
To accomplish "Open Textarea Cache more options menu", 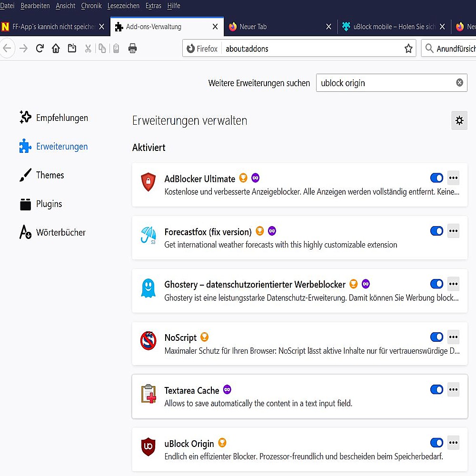I will (453, 389).
